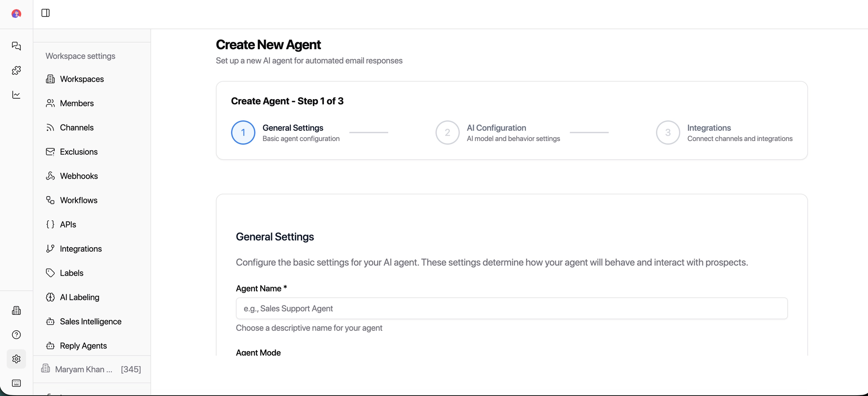Toggle the sidebar panel icon
Screen dimensions: 868x396
pos(45,13)
